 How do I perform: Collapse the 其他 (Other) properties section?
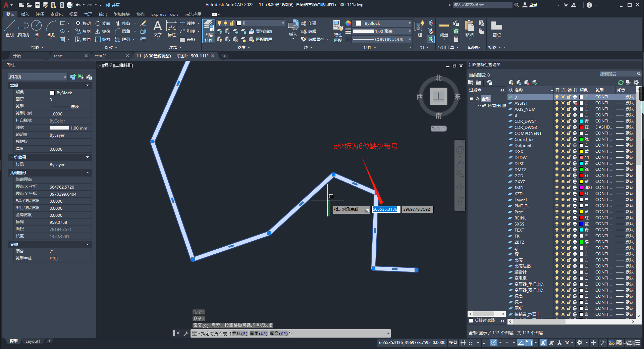tap(88, 244)
